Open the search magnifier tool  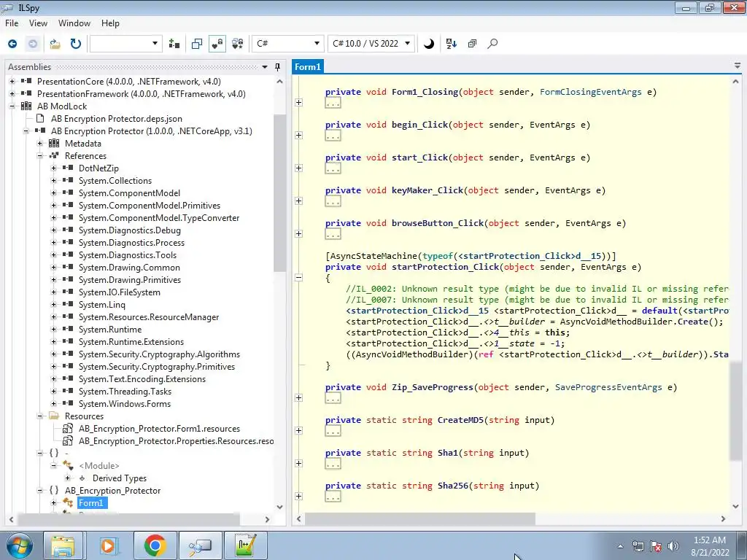492,44
